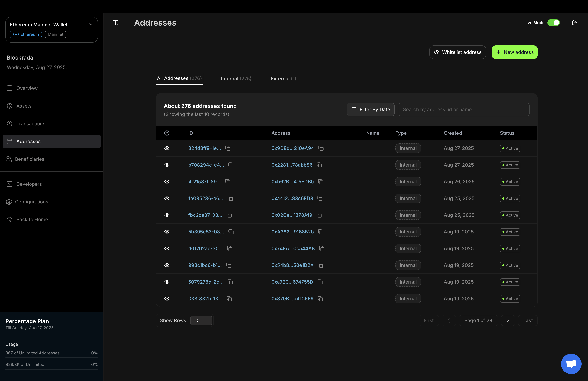Copy ID 4f21537f-89...
588x381 pixels.
228,182
